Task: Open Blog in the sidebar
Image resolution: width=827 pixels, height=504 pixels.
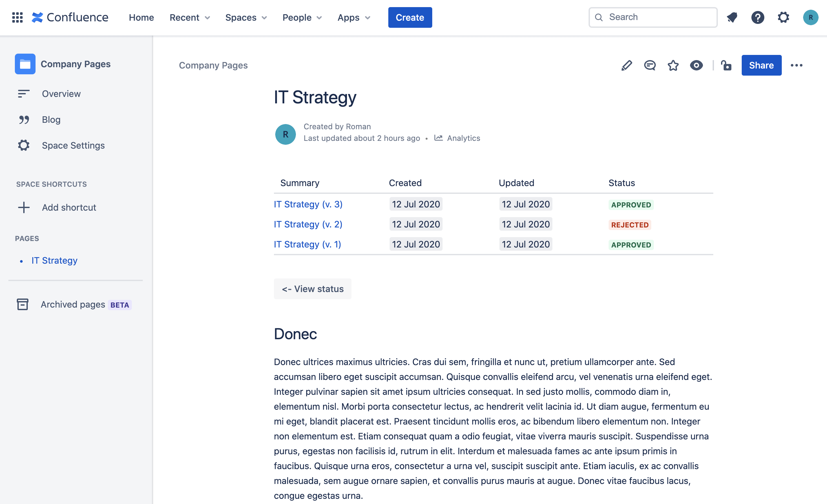Action: pos(51,120)
